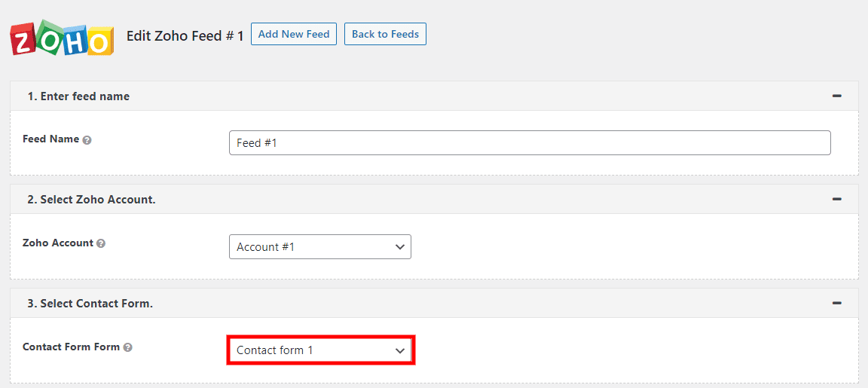868x388 pixels.
Task: Click the Back to Feeds button
Action: point(385,35)
